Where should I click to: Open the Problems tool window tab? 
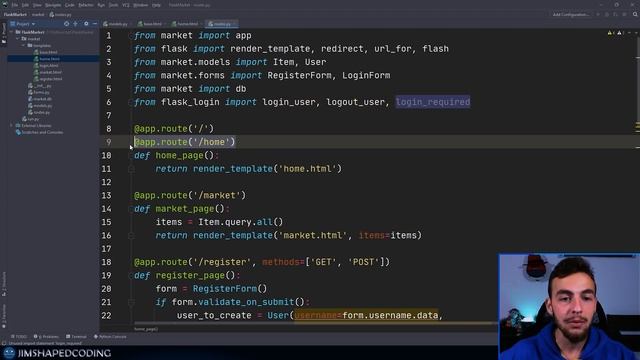point(47,337)
